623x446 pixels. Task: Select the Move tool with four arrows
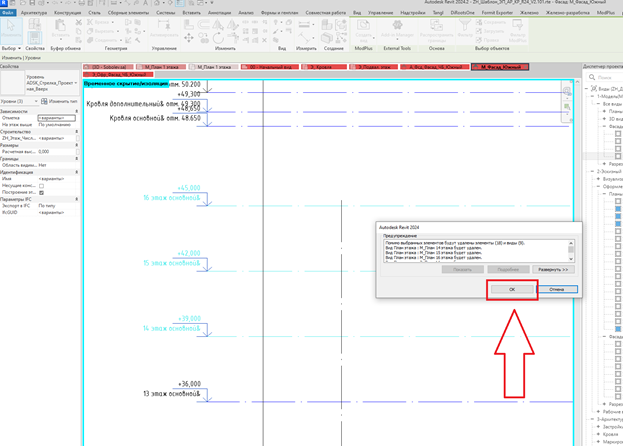pos(189,38)
